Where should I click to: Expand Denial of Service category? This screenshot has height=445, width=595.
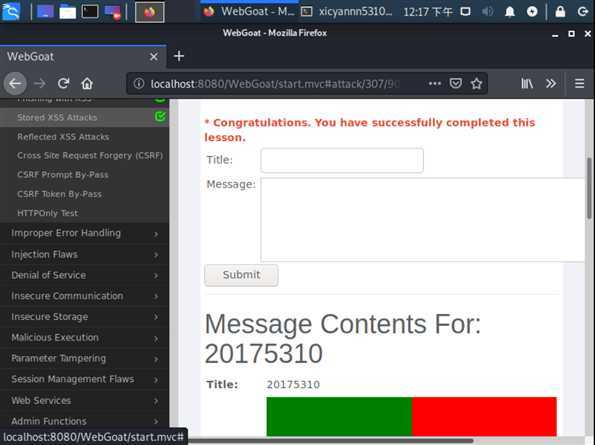click(84, 275)
